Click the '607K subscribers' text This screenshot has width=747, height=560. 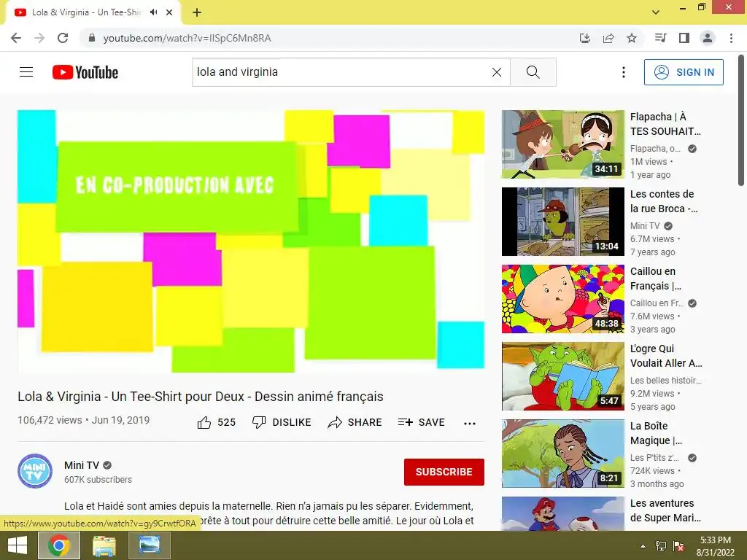[x=98, y=480]
